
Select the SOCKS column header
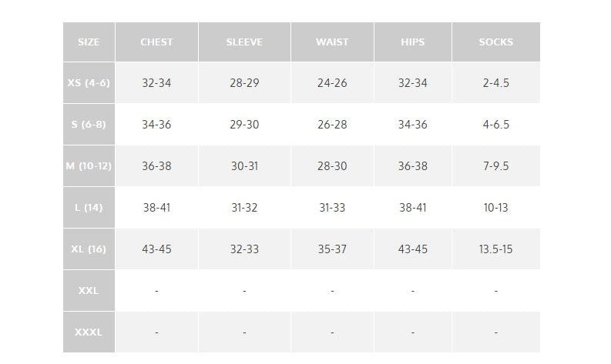(x=496, y=42)
